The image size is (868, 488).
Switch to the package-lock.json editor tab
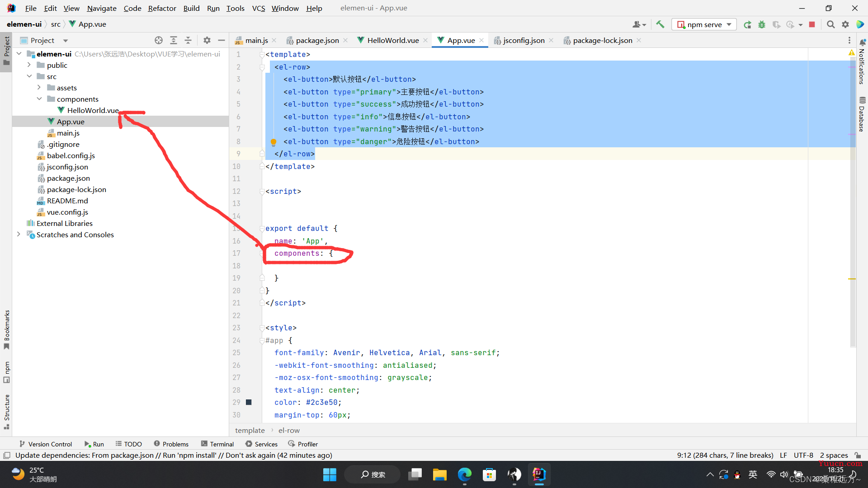coord(602,40)
